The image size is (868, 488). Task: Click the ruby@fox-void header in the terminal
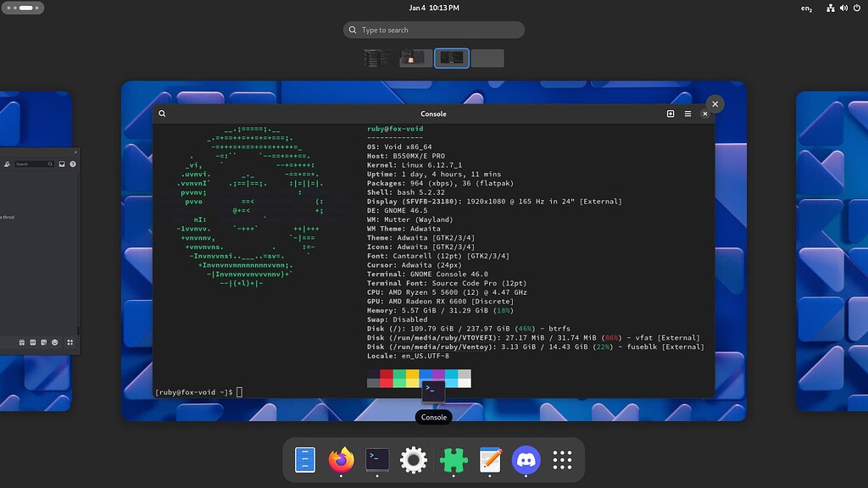[x=395, y=129]
